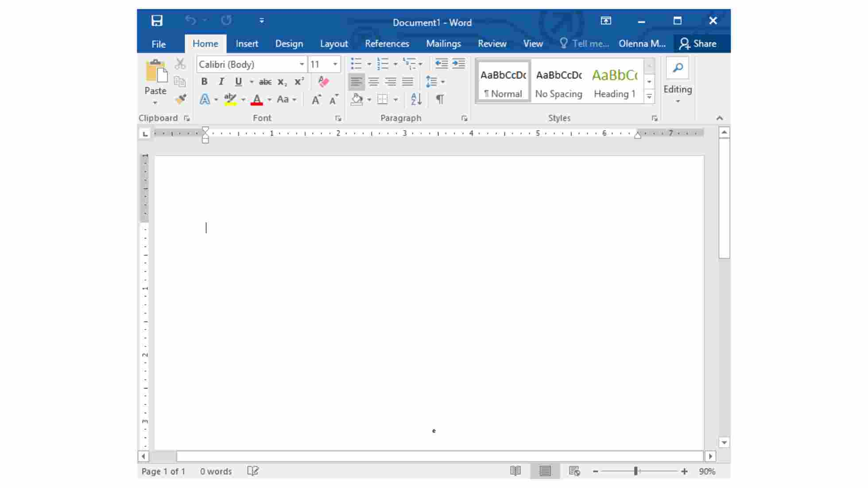Open the font name dropdown
Viewport: 868px width, 488px height.
click(302, 64)
